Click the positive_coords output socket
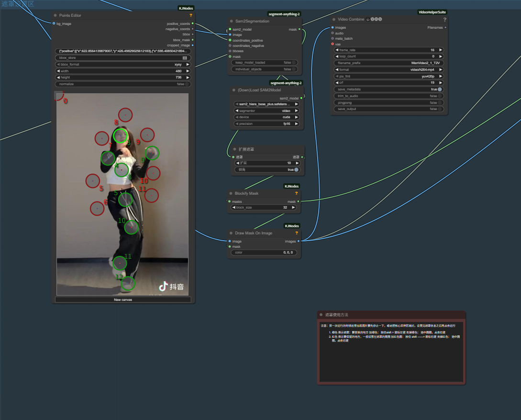521x420 pixels. click(193, 23)
